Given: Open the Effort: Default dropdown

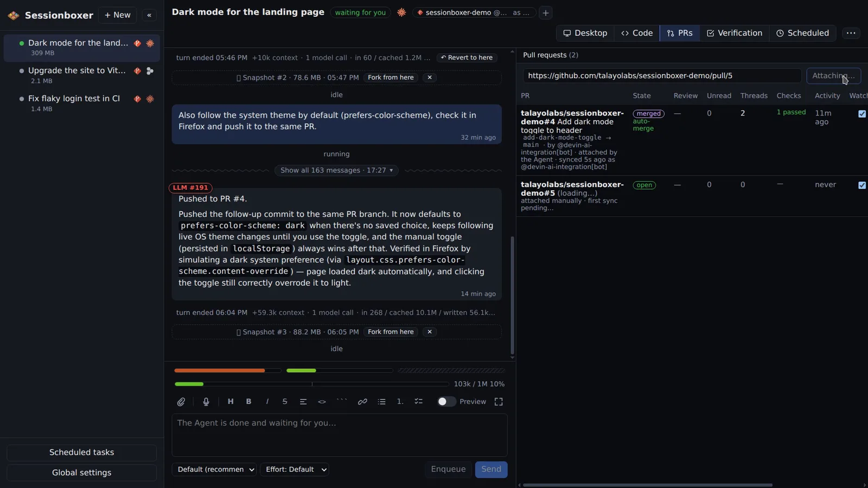Looking at the screenshot, I should click(x=295, y=470).
